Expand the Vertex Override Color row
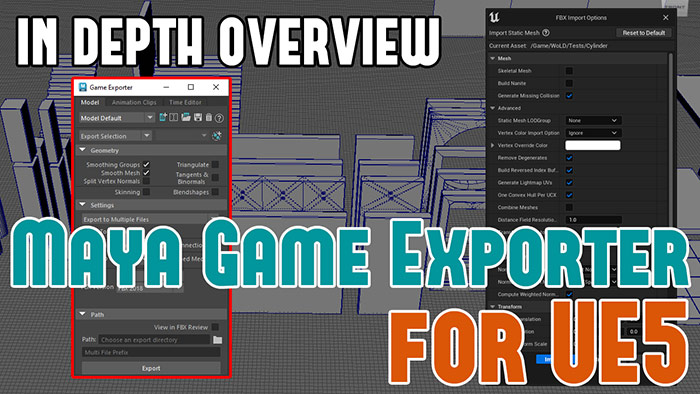Viewport: 700px width, 394px height. coord(492,145)
